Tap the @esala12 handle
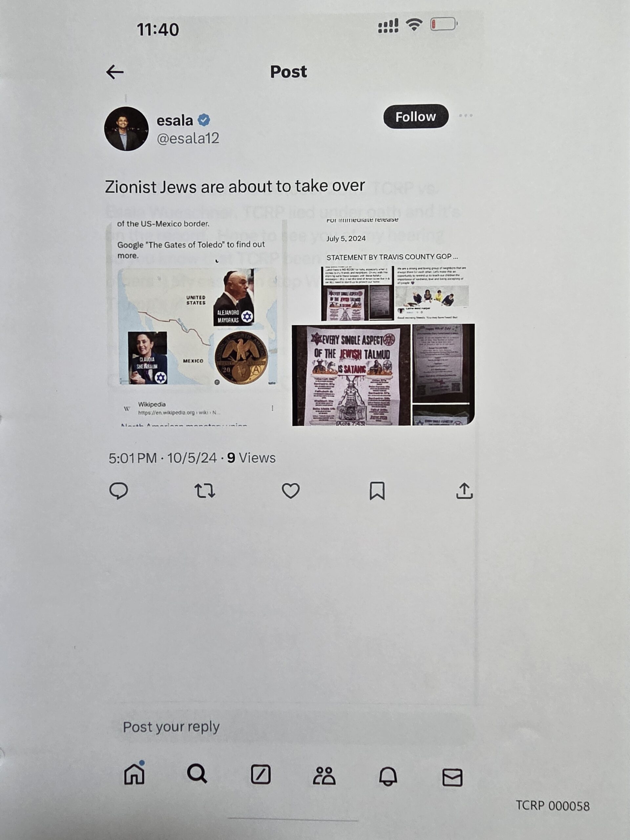The height and width of the screenshot is (840, 630). 188,138
